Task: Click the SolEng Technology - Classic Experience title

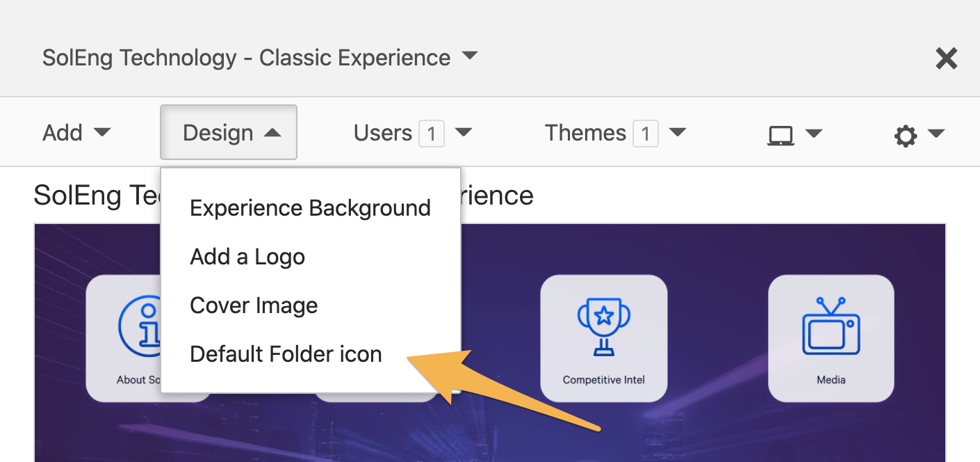Action: (246, 57)
